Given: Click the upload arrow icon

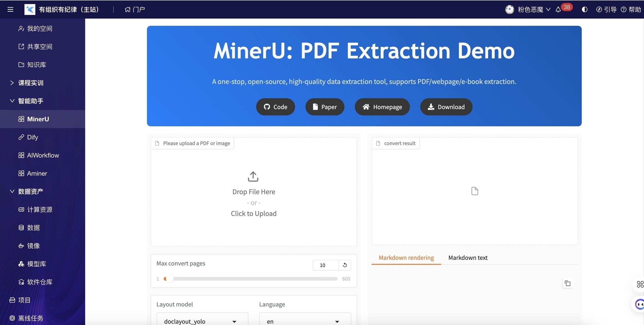Looking at the screenshot, I should [x=253, y=177].
